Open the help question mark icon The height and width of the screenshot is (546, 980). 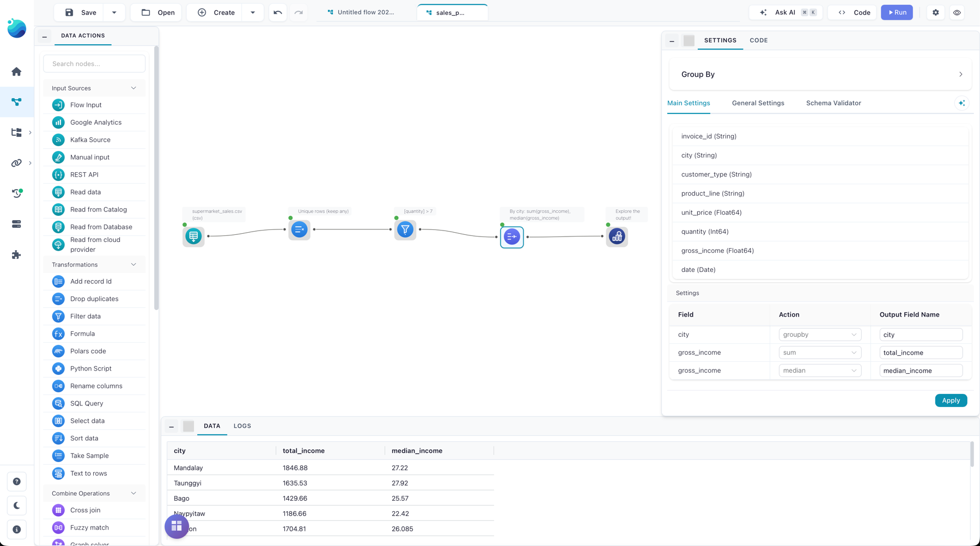[x=17, y=481]
